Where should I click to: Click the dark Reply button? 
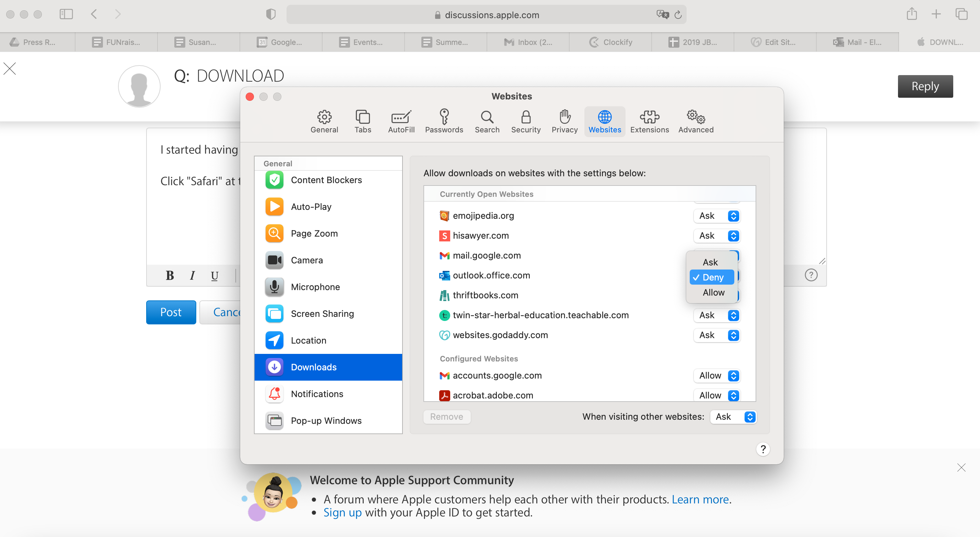click(925, 86)
